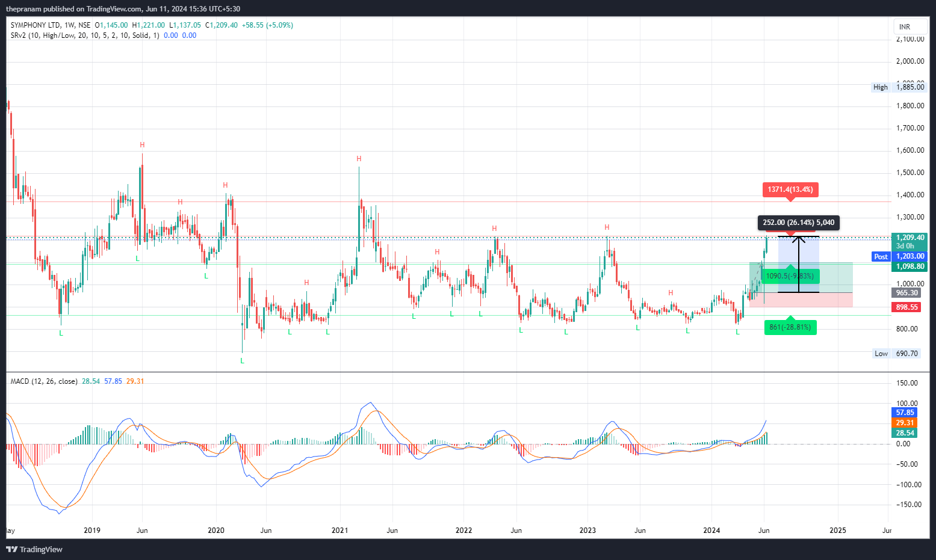Click the change value +58.55 (+5.09%)
Image resolution: width=936 pixels, height=560 pixels.
267,25
